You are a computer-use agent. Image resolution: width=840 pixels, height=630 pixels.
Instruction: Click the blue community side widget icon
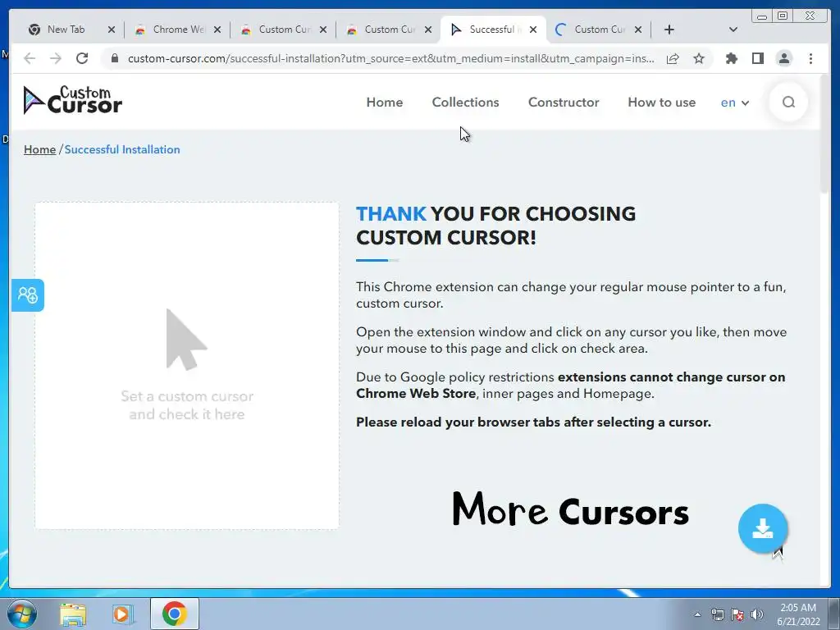[28, 294]
